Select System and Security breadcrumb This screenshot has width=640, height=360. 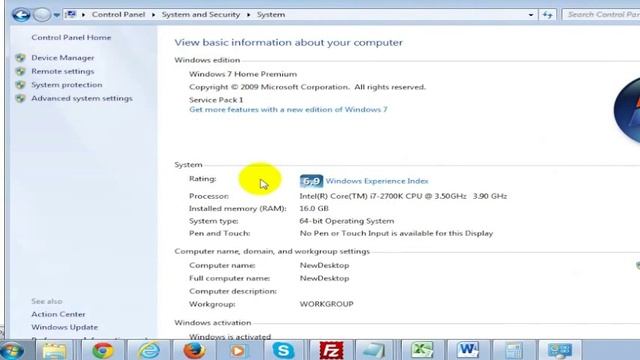click(201, 15)
